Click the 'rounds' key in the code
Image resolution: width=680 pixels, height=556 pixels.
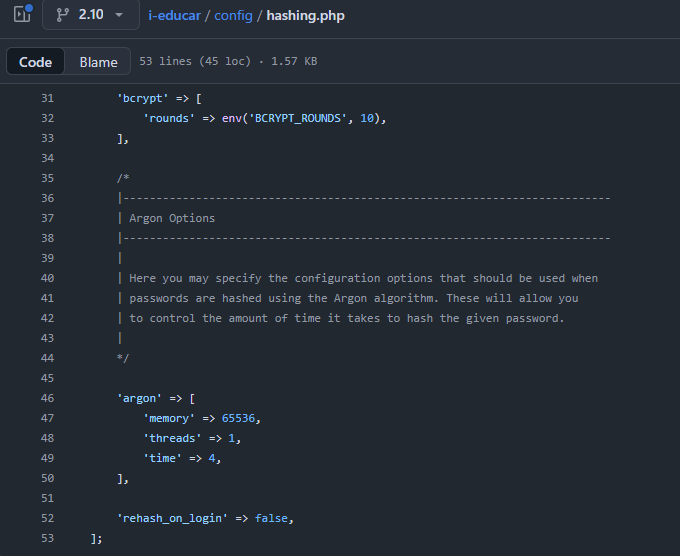[169, 118]
